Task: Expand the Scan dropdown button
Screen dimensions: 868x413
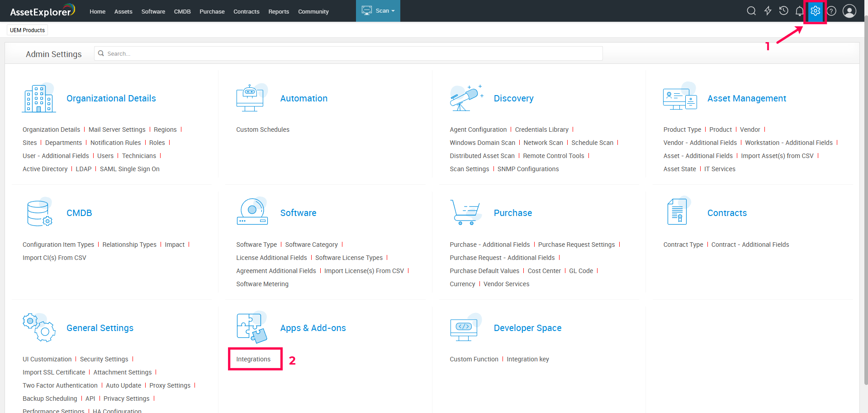Action: pyautogui.click(x=378, y=11)
